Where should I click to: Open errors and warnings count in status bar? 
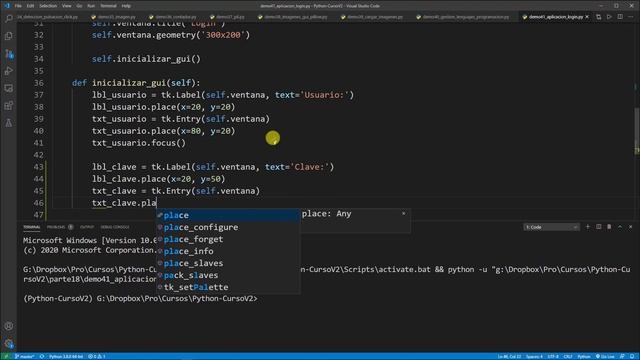[97, 357]
